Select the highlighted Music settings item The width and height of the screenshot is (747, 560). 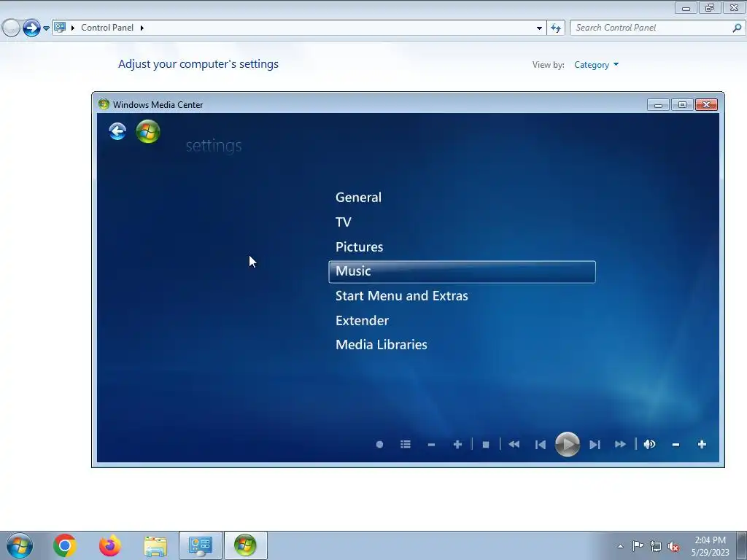click(x=462, y=272)
